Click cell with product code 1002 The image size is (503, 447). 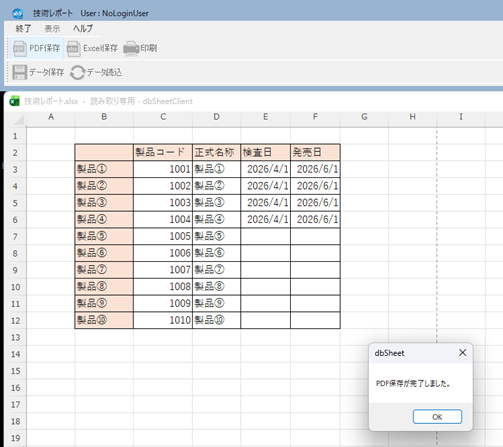pos(163,186)
